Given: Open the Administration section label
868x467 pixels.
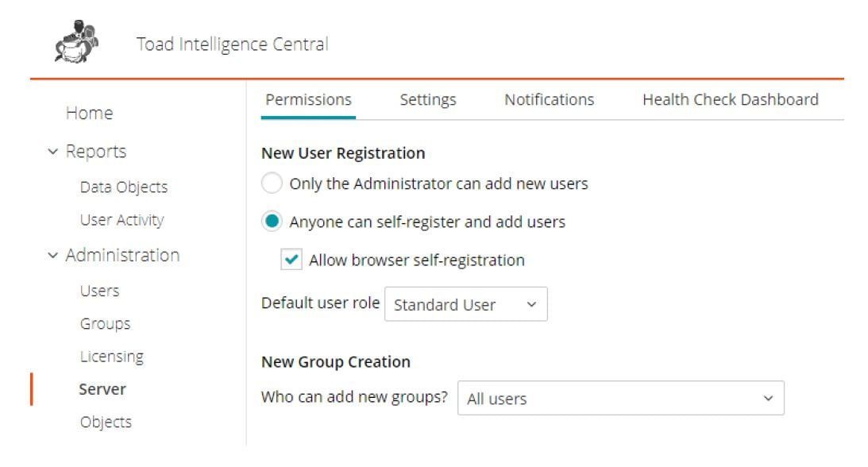Looking at the screenshot, I should pyautogui.click(x=122, y=255).
